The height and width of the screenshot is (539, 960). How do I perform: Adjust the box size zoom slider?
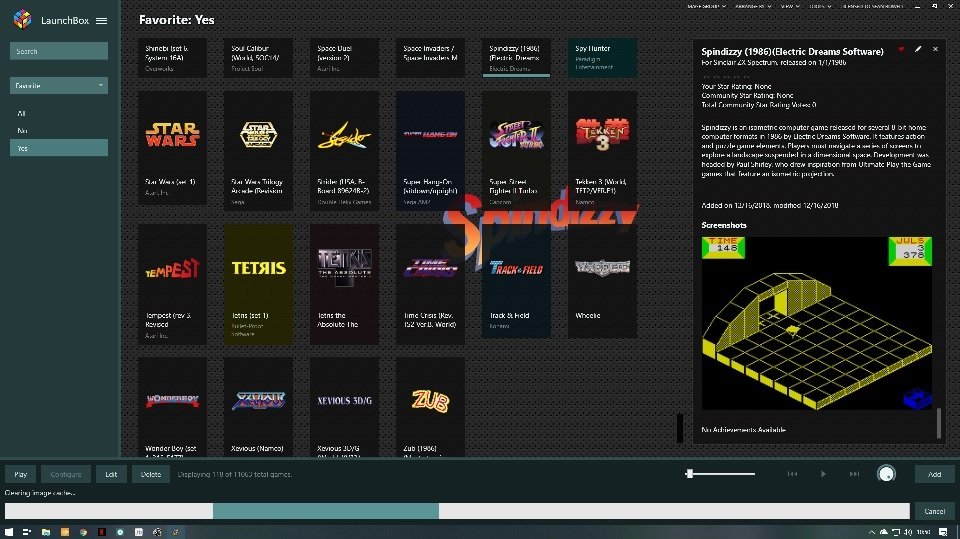tap(720, 473)
